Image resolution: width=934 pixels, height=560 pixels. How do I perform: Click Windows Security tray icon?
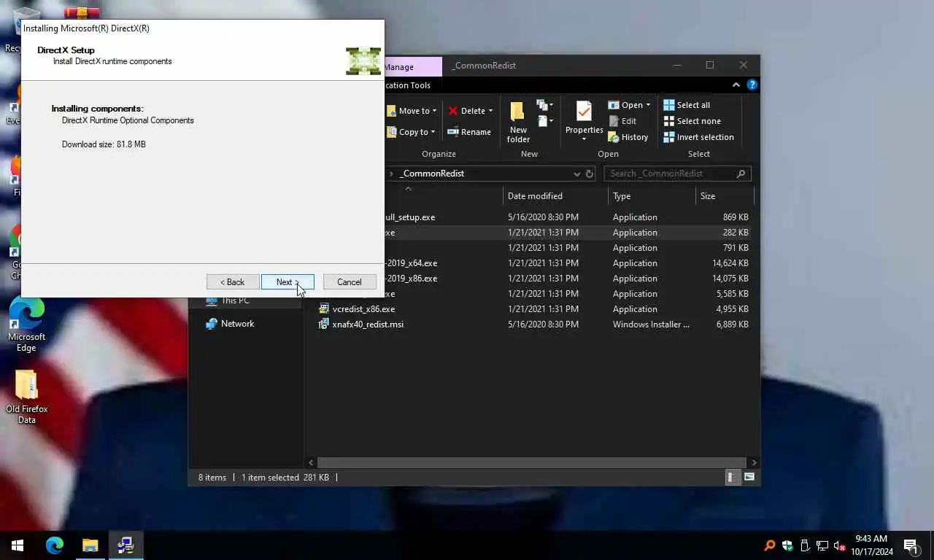(x=787, y=545)
